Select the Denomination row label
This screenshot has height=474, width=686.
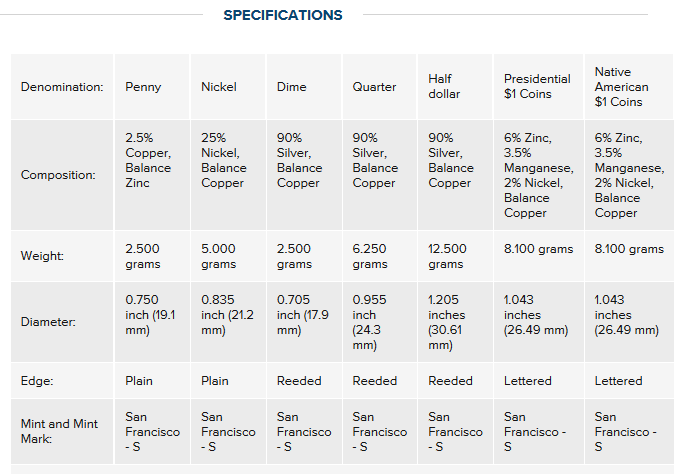tap(62, 87)
